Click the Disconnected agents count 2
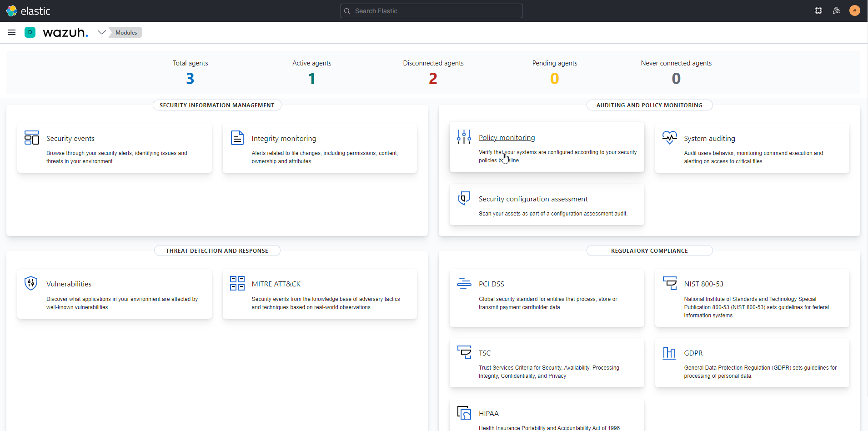Viewport: 868px width, 431px height. [x=433, y=79]
